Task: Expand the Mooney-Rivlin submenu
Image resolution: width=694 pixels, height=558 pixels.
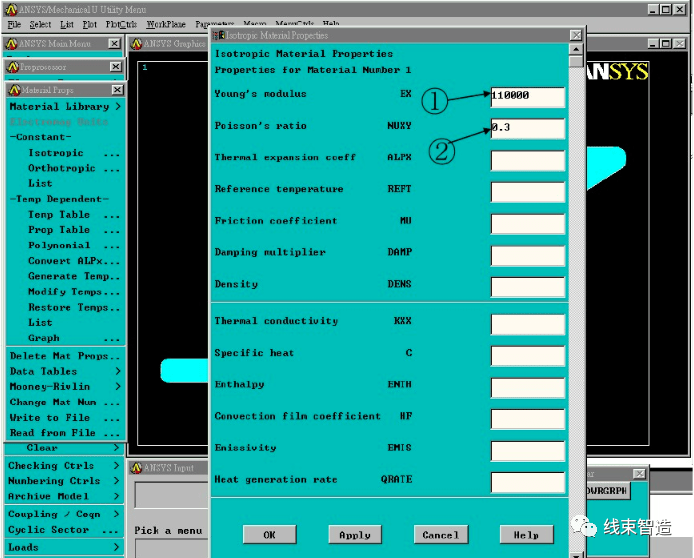Action: (x=65, y=387)
